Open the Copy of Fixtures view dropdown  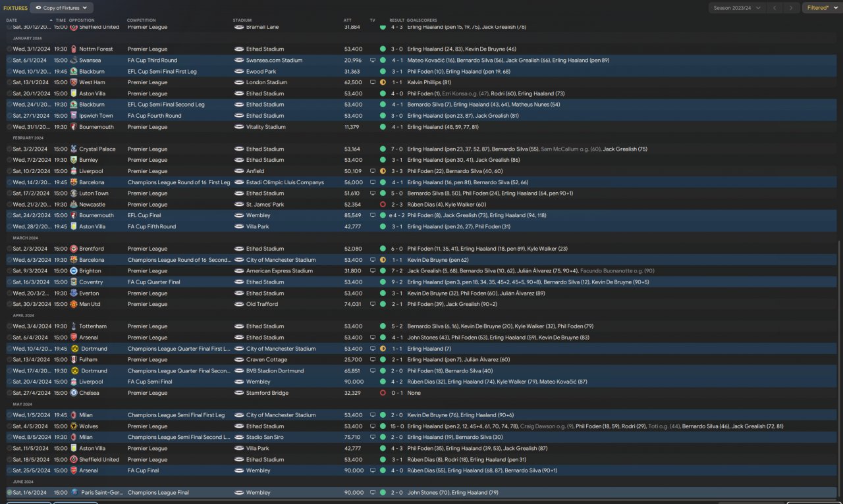click(x=62, y=8)
